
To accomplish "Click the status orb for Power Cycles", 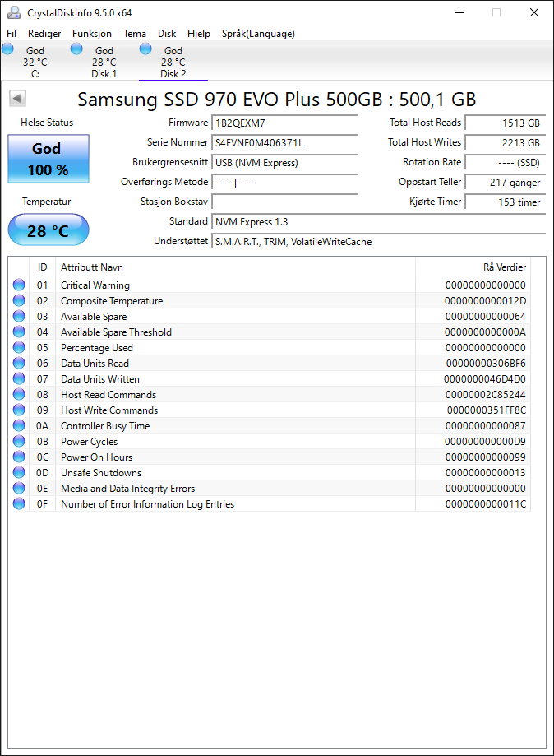I will pos(19,441).
